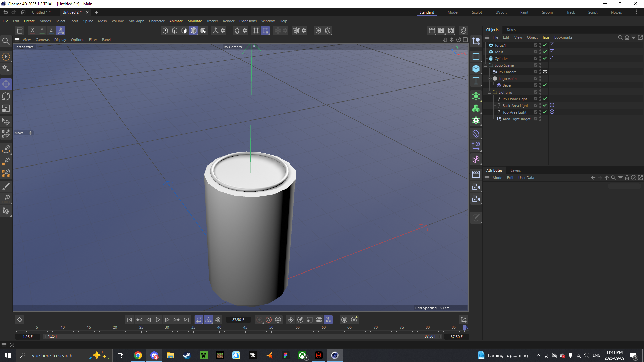Viewport: 644px width, 362px height.
Task: Open the Snap settings gear icon
Action: [x=245, y=31]
